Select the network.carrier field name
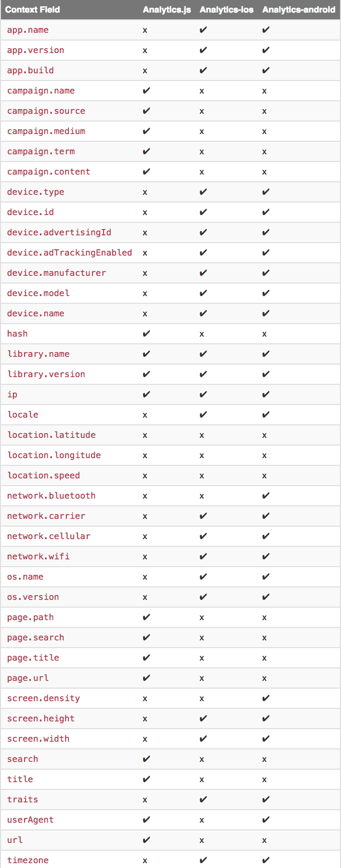 (46, 516)
